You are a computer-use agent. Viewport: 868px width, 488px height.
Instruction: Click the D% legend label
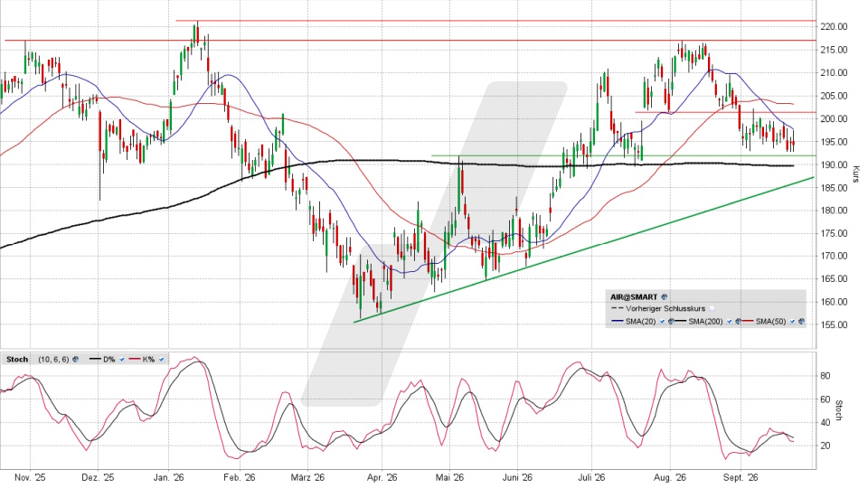point(109,359)
